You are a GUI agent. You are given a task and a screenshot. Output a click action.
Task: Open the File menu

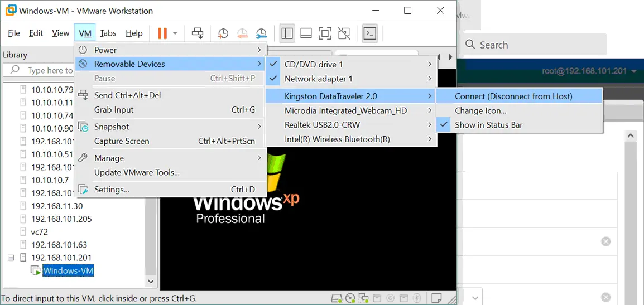point(14,33)
